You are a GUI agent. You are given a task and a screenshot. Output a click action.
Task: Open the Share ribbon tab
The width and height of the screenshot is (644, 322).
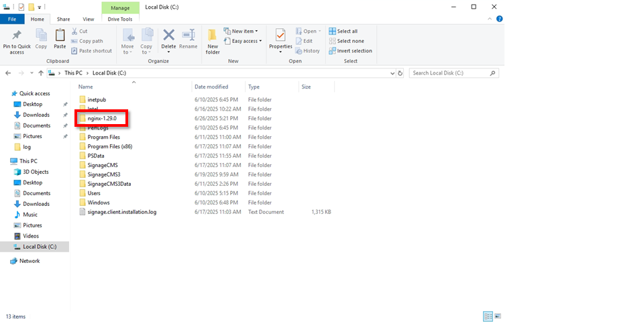63,19
